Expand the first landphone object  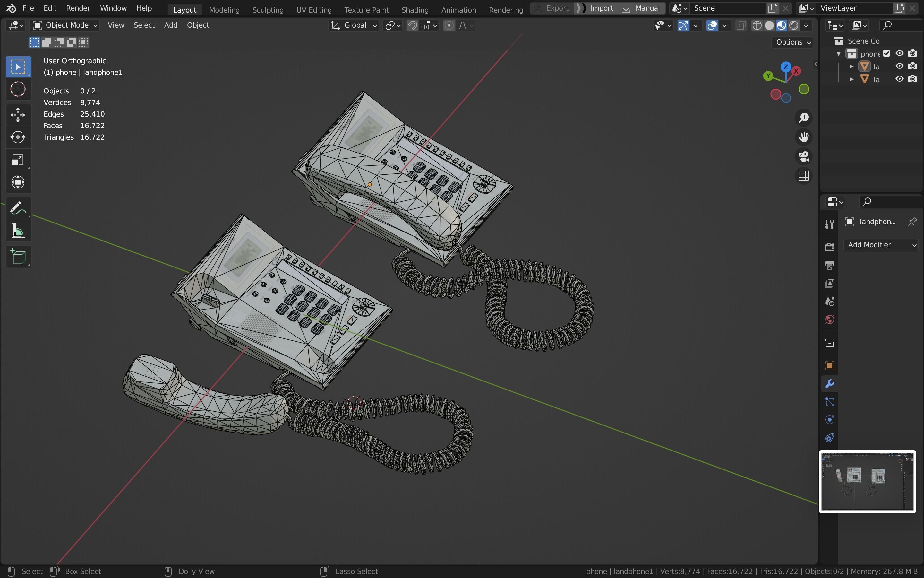[x=851, y=66]
